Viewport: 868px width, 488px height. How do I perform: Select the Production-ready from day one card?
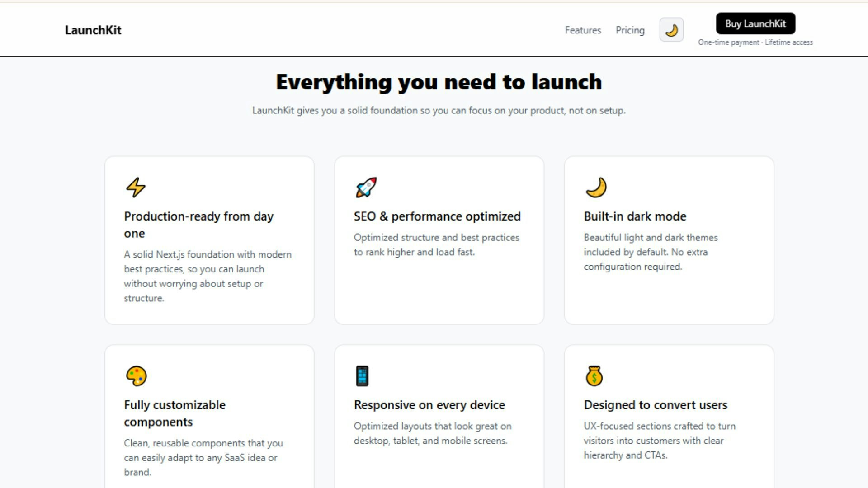[209, 239]
